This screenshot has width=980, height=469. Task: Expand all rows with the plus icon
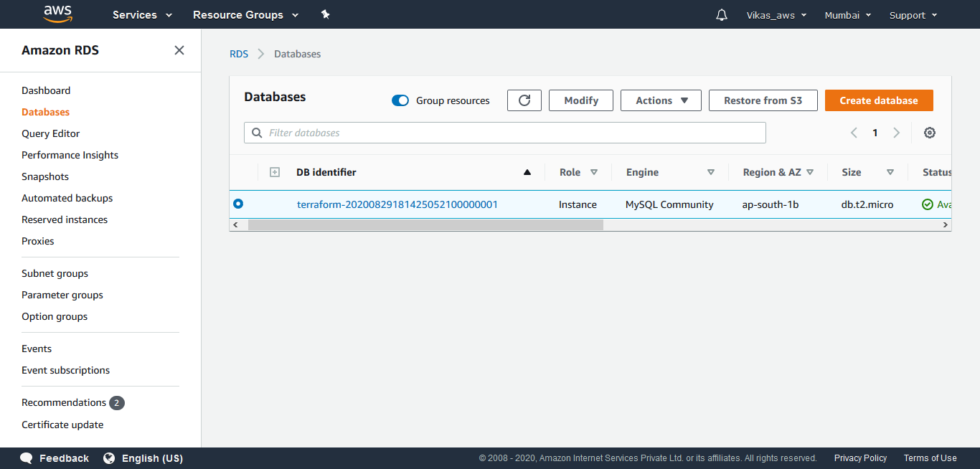(x=274, y=172)
